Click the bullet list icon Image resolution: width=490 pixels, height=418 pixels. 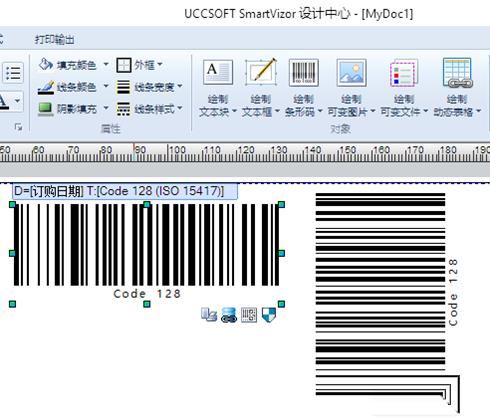[x=13, y=73]
